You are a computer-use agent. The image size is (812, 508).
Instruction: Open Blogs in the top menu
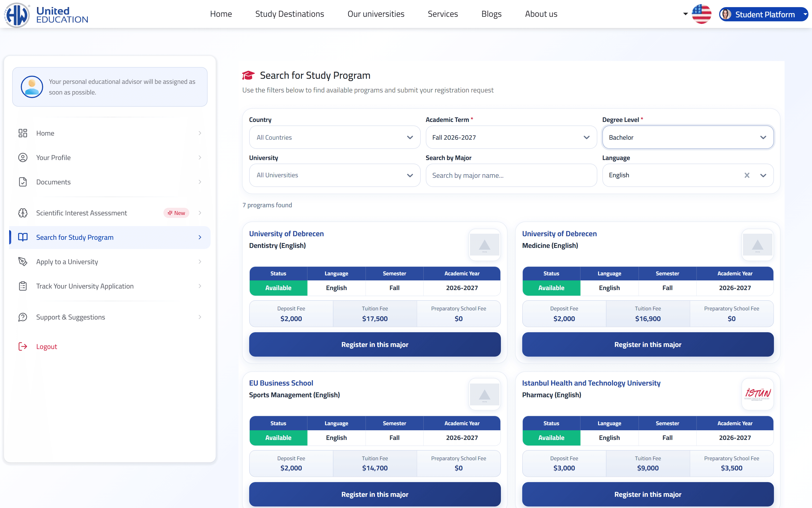click(x=491, y=14)
